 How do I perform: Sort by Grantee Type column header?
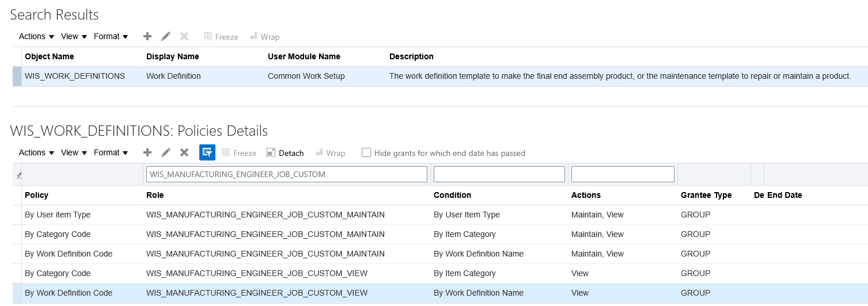point(706,195)
